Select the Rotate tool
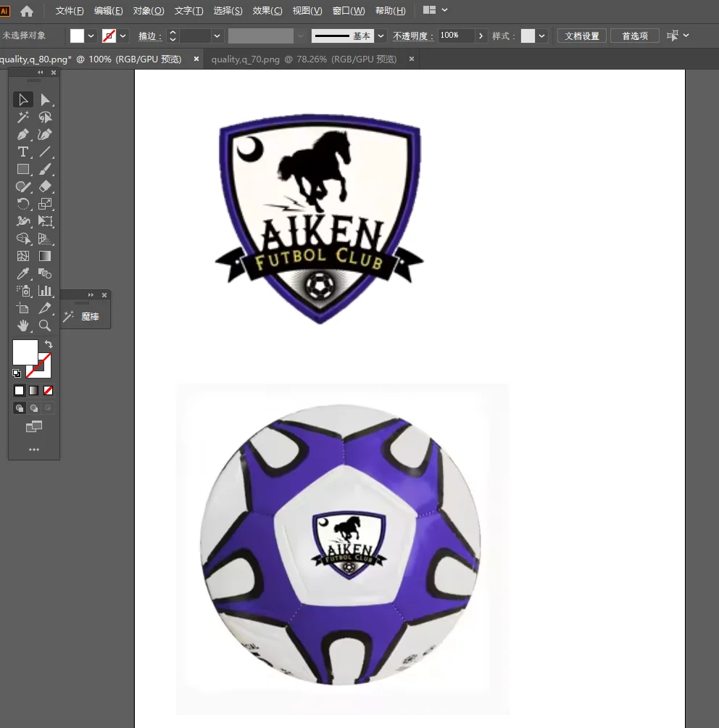Screen dimensions: 719x728 click(22, 204)
